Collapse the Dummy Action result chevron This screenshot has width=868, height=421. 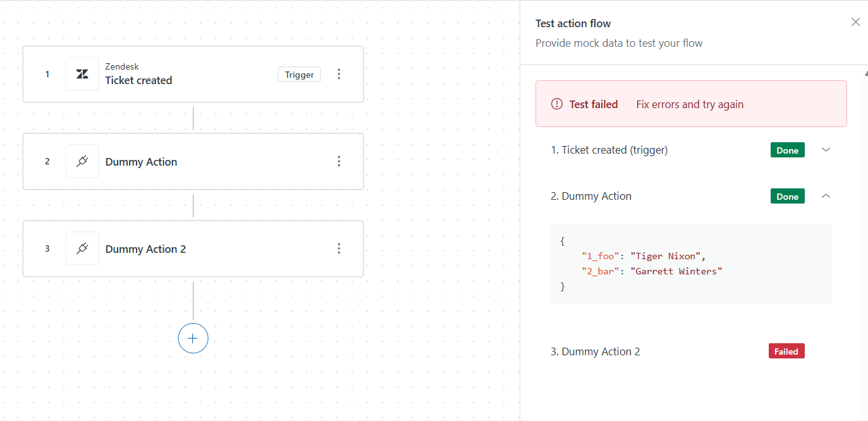[826, 196]
